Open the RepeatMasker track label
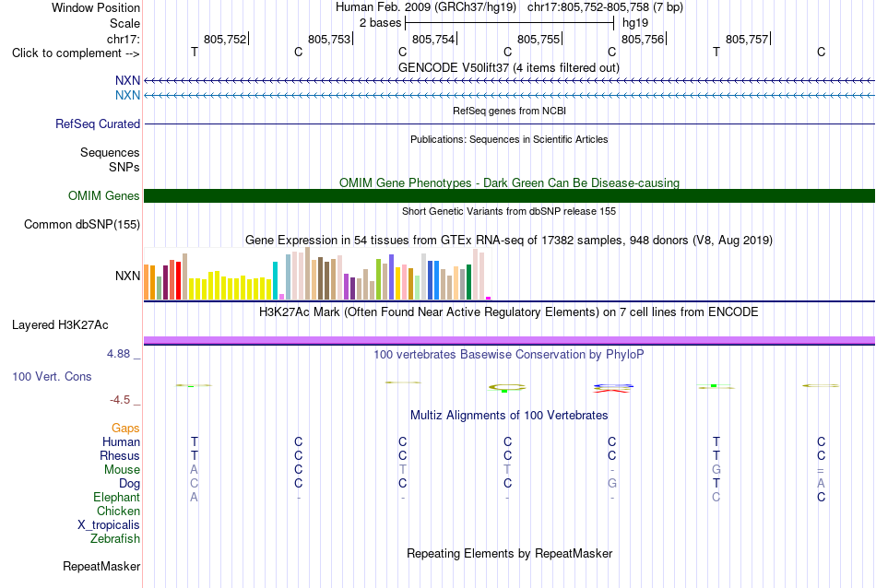This screenshot has height=588, width=876. point(101,566)
